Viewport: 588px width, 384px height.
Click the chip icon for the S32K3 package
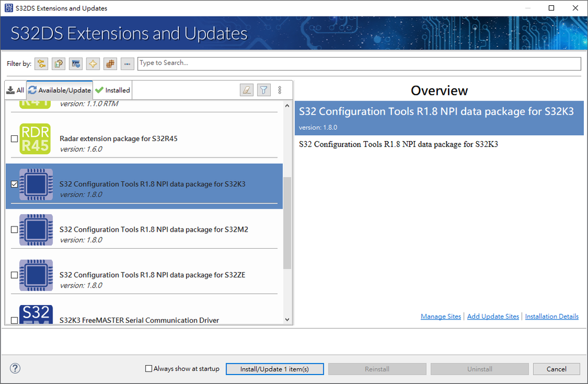pos(36,184)
